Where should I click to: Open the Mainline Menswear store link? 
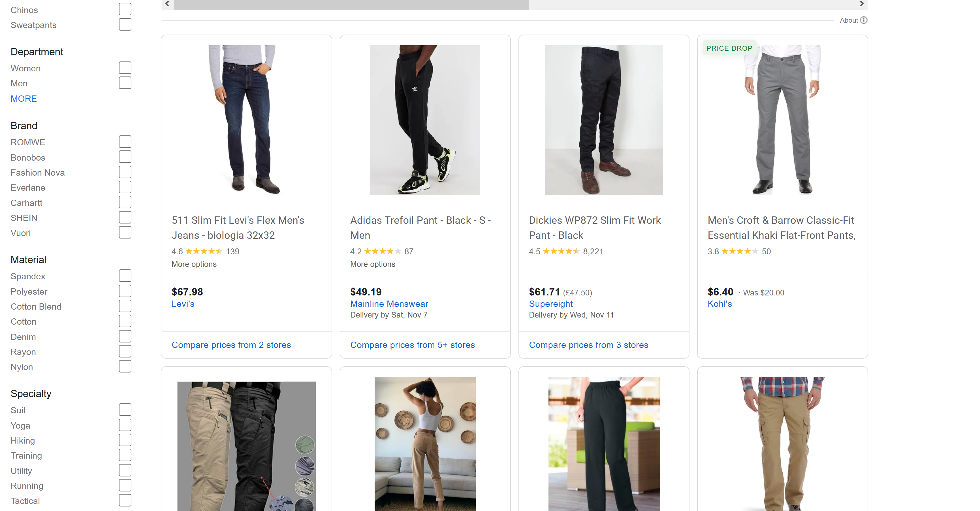tap(389, 304)
